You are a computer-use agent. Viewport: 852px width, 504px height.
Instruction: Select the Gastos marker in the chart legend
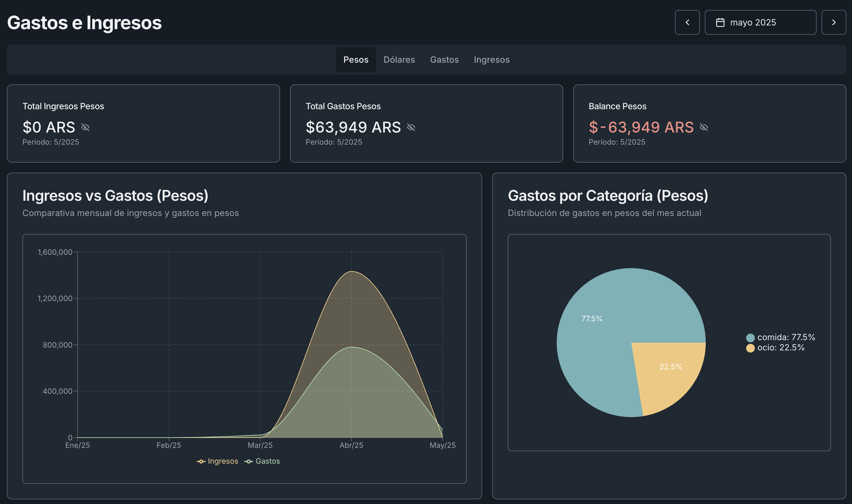tap(249, 461)
